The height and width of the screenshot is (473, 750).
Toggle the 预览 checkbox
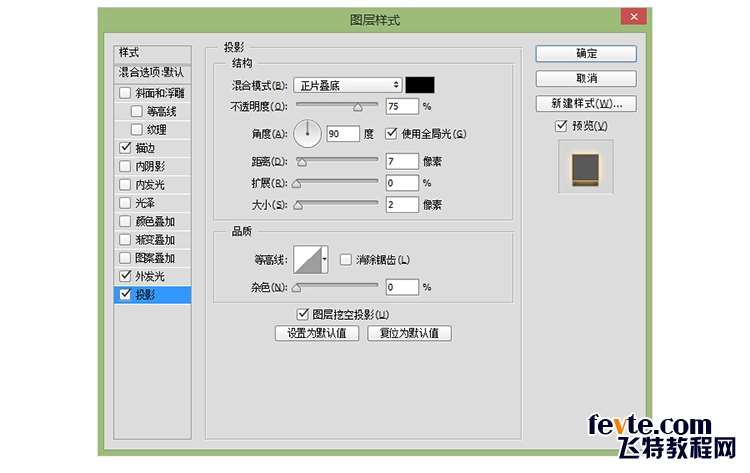click(x=561, y=126)
